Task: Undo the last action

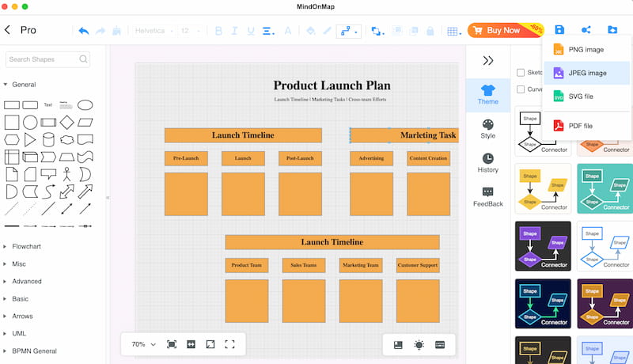Action: point(84,31)
